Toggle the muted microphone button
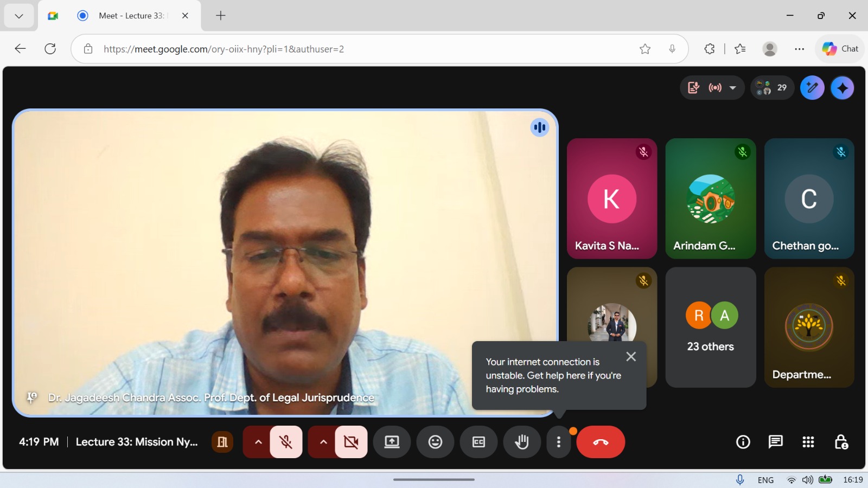 point(286,442)
